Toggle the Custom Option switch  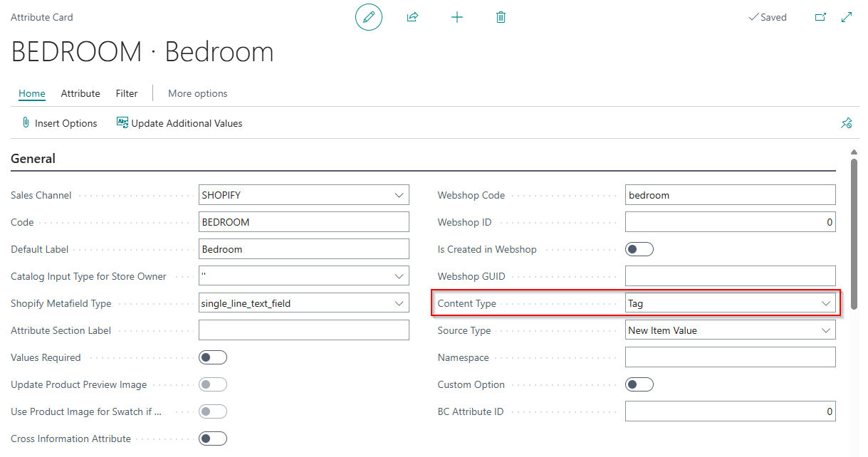click(639, 384)
